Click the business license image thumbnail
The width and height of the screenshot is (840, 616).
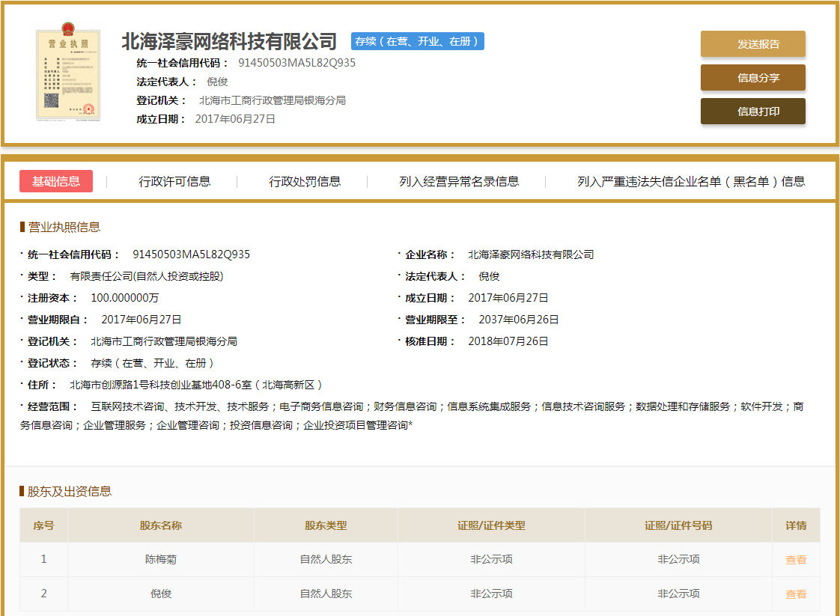tap(69, 73)
